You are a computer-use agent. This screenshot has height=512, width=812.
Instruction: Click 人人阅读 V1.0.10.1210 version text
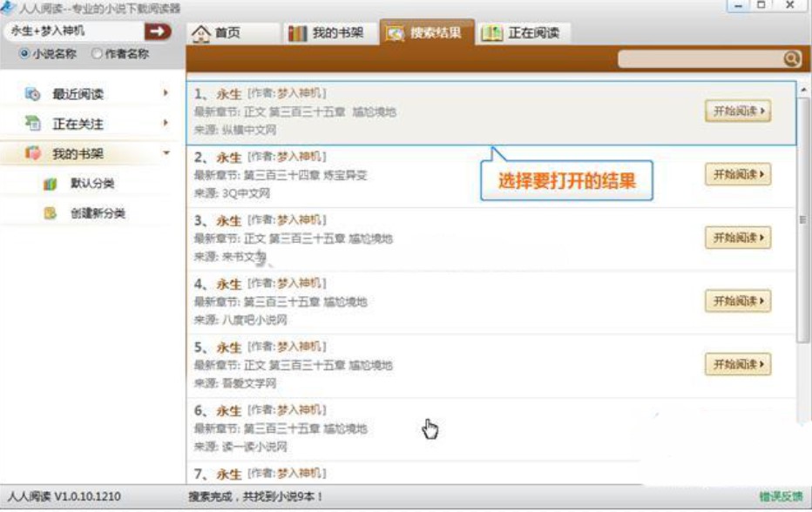(x=64, y=496)
